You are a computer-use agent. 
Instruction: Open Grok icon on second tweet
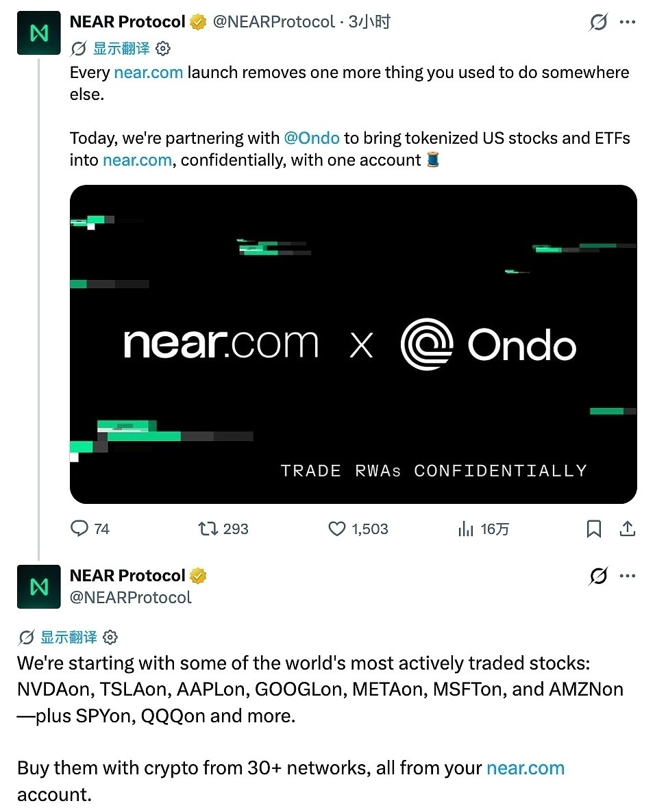[598, 576]
